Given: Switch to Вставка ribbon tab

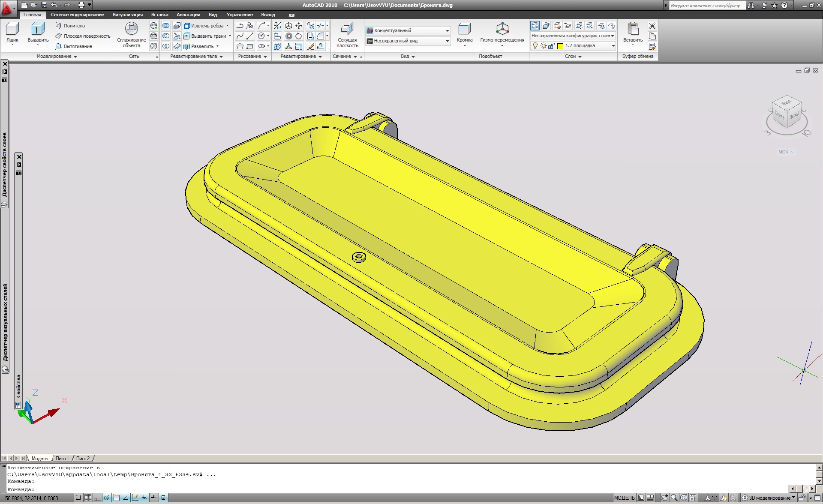Looking at the screenshot, I should point(159,15).
